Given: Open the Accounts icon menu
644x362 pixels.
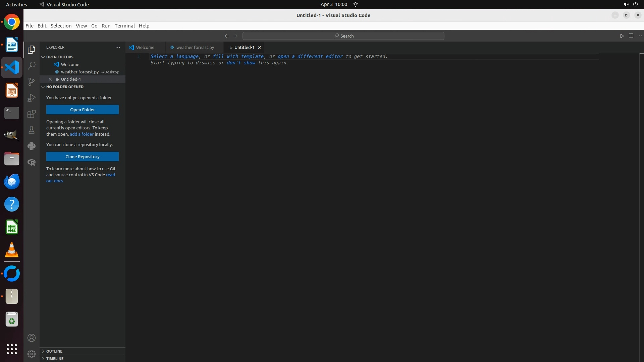Looking at the screenshot, I should point(32,338).
